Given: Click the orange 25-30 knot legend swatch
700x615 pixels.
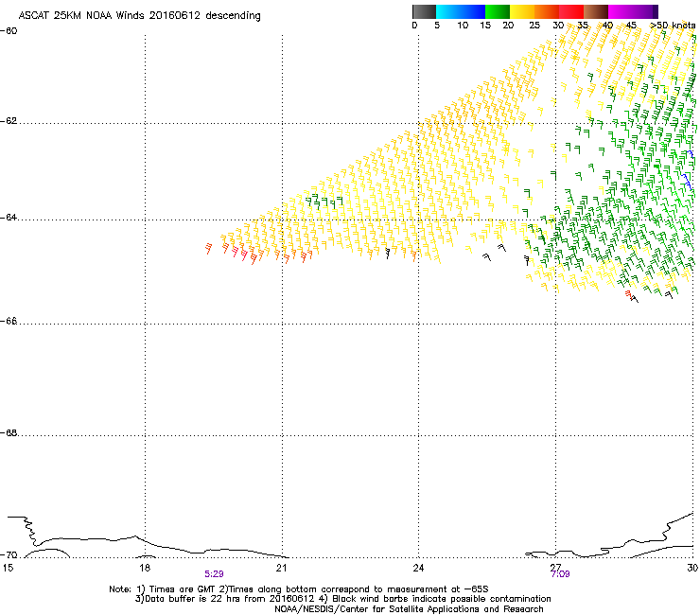Looking at the screenshot, I should point(547,11).
